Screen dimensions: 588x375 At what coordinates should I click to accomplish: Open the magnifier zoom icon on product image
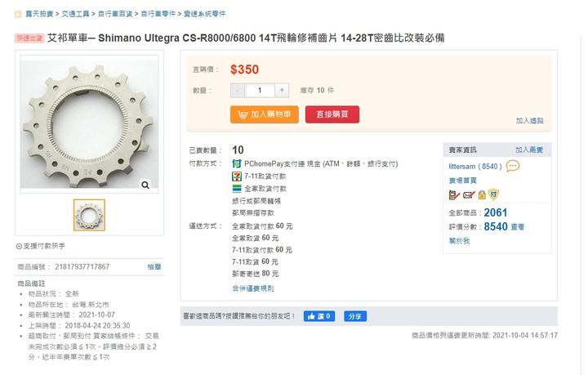coord(145,185)
